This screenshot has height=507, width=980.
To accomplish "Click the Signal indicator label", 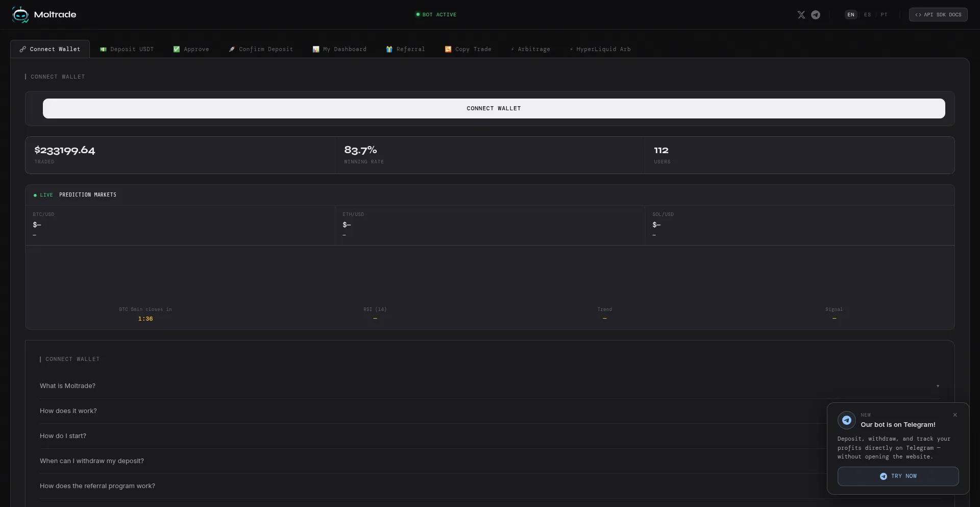I will (x=834, y=309).
